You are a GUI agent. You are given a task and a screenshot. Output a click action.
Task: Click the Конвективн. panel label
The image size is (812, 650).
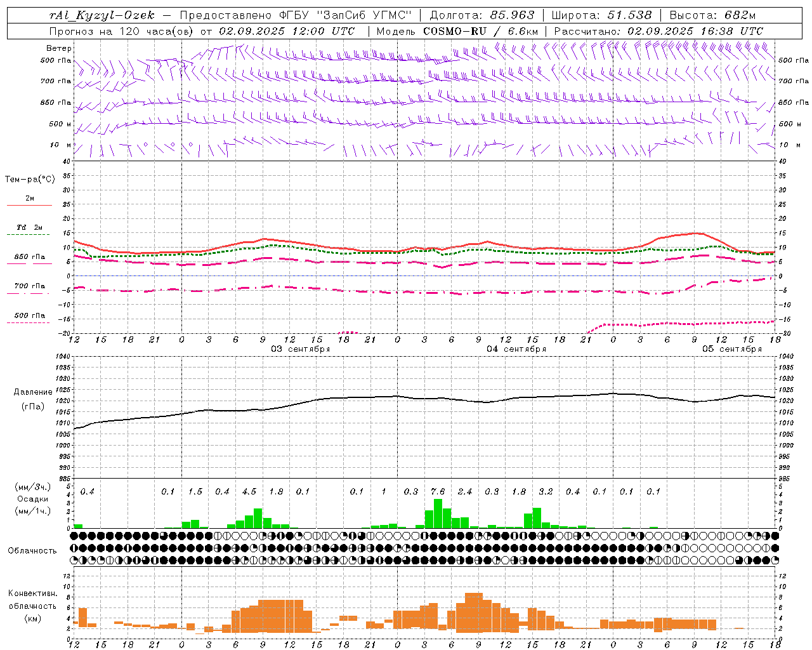click(x=32, y=594)
